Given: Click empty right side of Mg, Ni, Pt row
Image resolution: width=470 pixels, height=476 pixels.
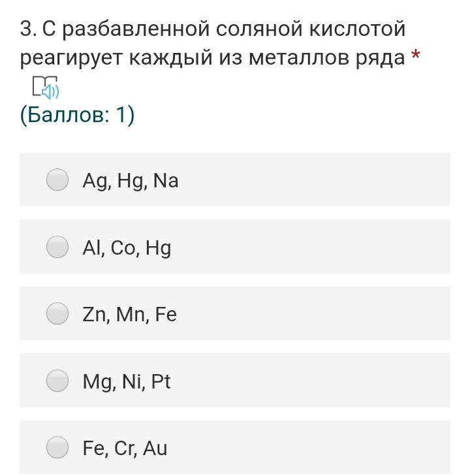Looking at the screenshot, I should click(326, 381).
